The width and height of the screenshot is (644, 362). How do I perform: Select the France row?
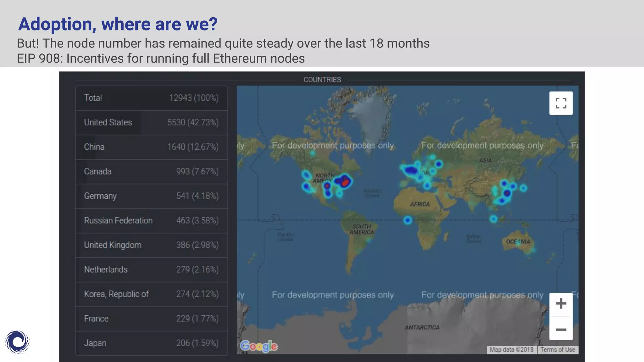click(x=152, y=319)
